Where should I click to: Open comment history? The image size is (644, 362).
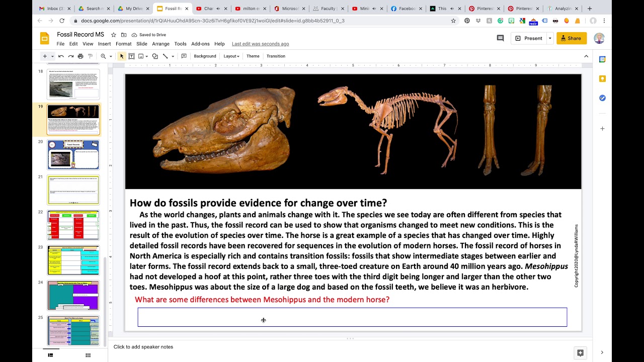(500, 38)
